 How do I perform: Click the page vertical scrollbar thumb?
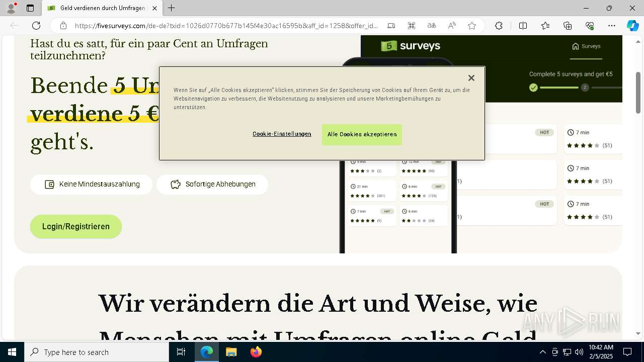638,93
